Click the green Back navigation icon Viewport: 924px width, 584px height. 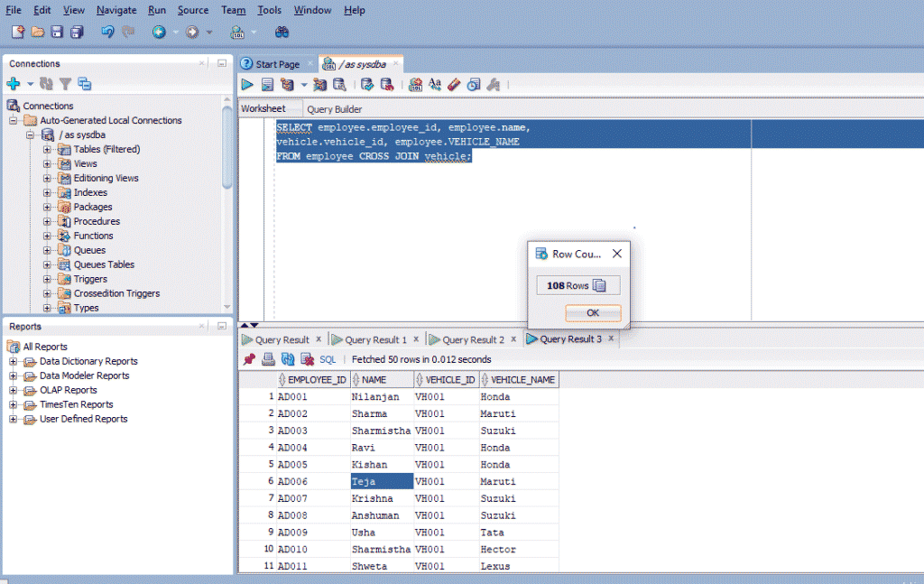[159, 32]
